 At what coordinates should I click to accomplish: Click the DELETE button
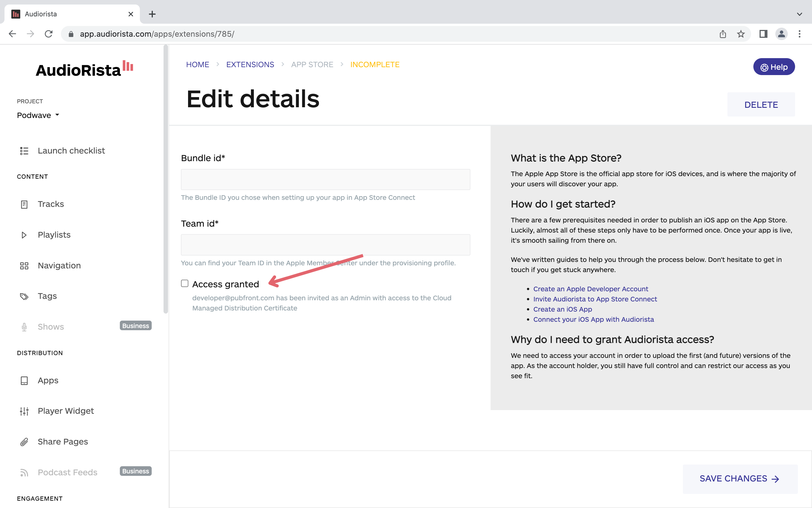tap(761, 105)
